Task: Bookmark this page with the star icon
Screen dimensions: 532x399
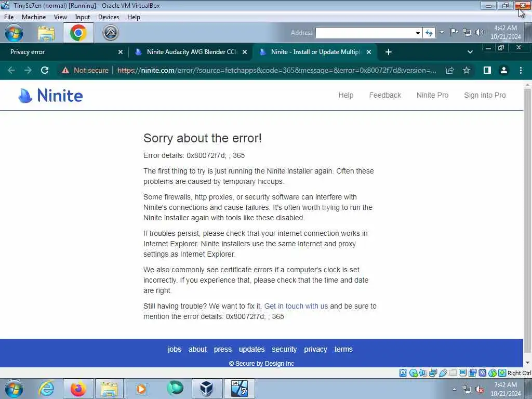Action: coord(467,70)
